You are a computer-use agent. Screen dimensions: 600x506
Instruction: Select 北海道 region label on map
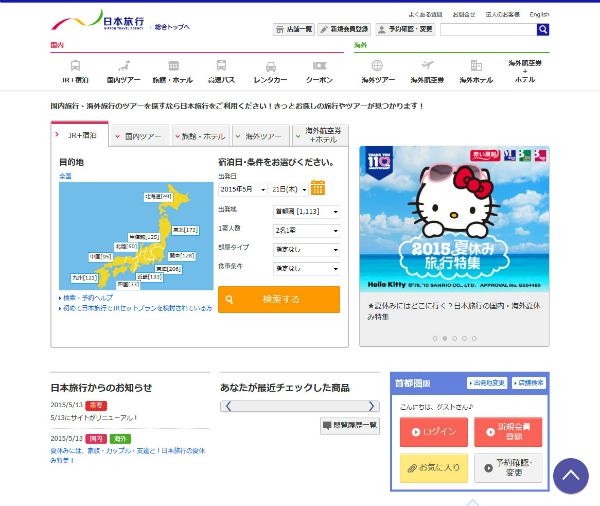[158, 197]
